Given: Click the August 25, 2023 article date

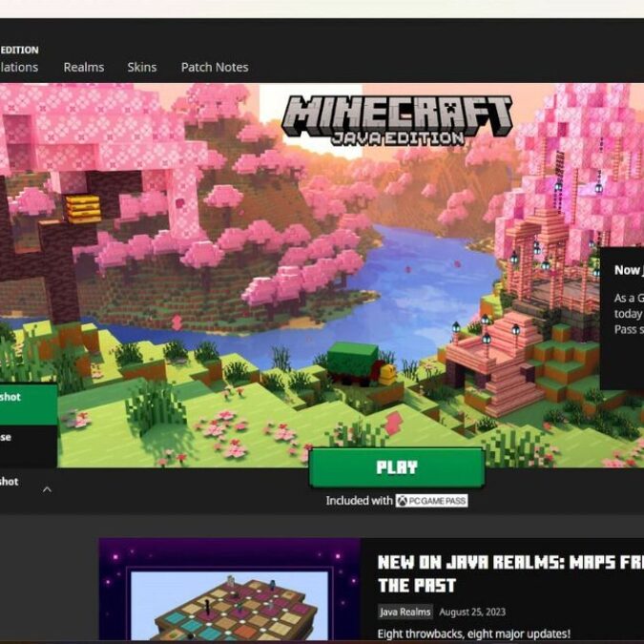Looking at the screenshot, I should [474, 612].
